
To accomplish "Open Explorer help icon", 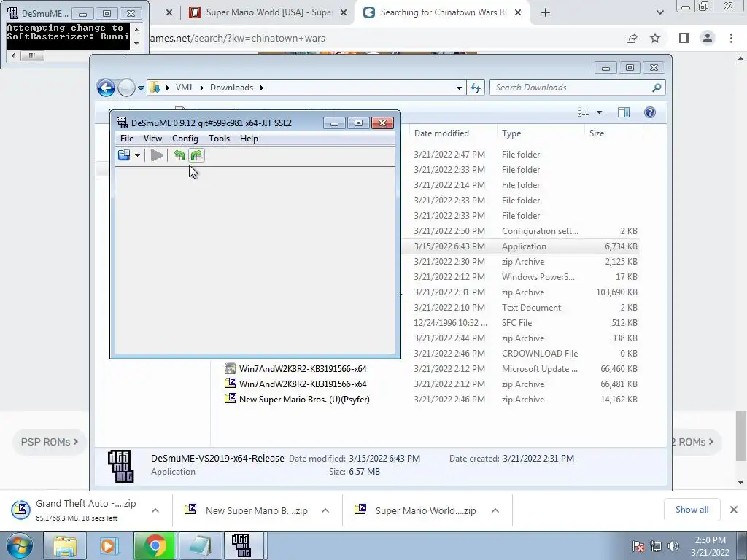I will click(x=650, y=112).
